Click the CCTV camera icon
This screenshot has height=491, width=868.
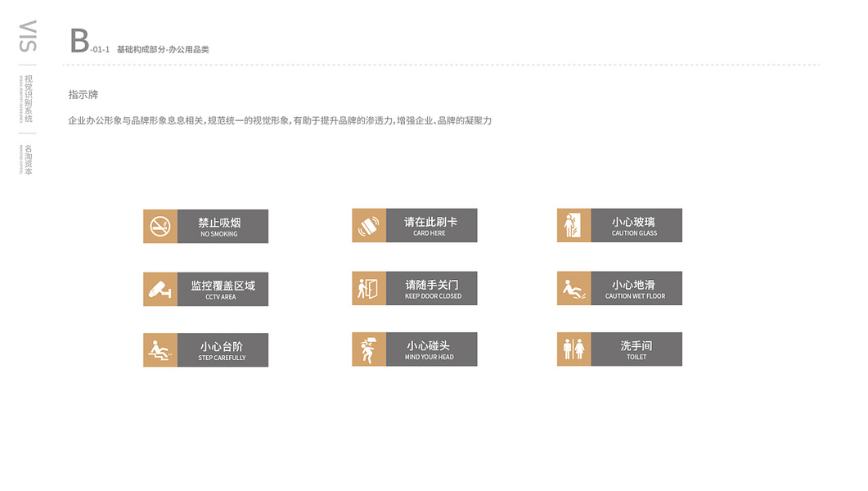(160, 289)
